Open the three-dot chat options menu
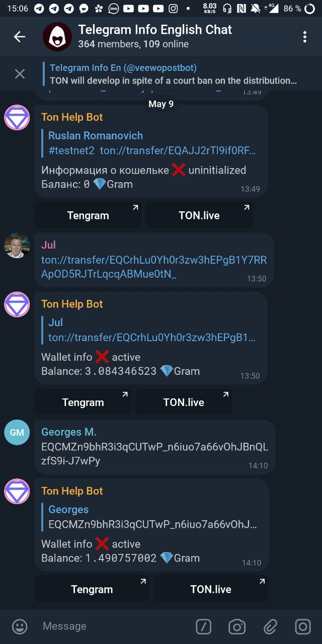 coord(304,37)
